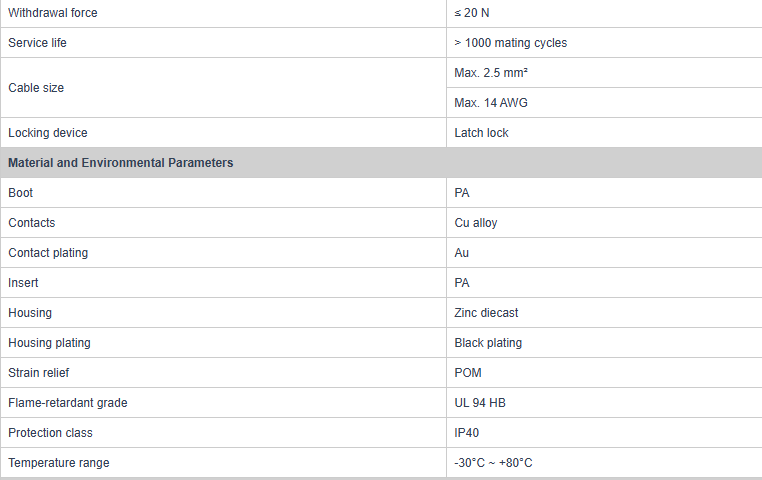Screen dimensions: 762x480
Task: Select the '-30°C ~ +80°C' temperature value
Action: 493,463
